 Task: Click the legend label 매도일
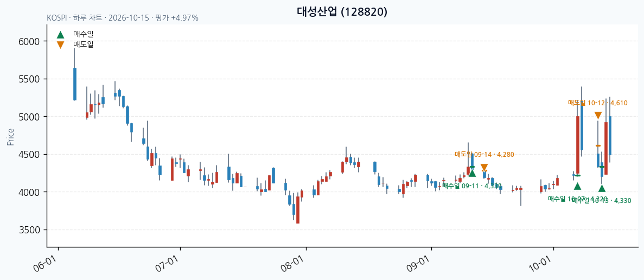[84, 44]
